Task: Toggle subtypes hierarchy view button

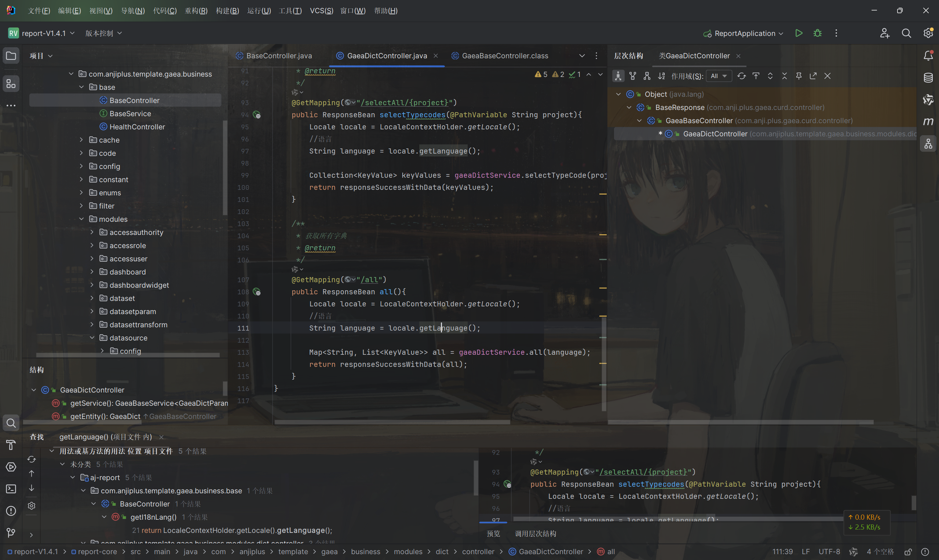Action: click(x=647, y=76)
